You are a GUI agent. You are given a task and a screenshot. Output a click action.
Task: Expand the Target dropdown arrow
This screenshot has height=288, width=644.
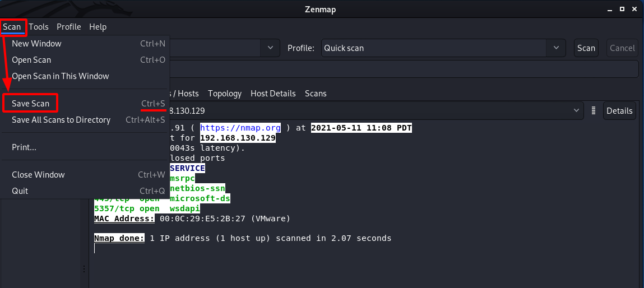(x=270, y=48)
